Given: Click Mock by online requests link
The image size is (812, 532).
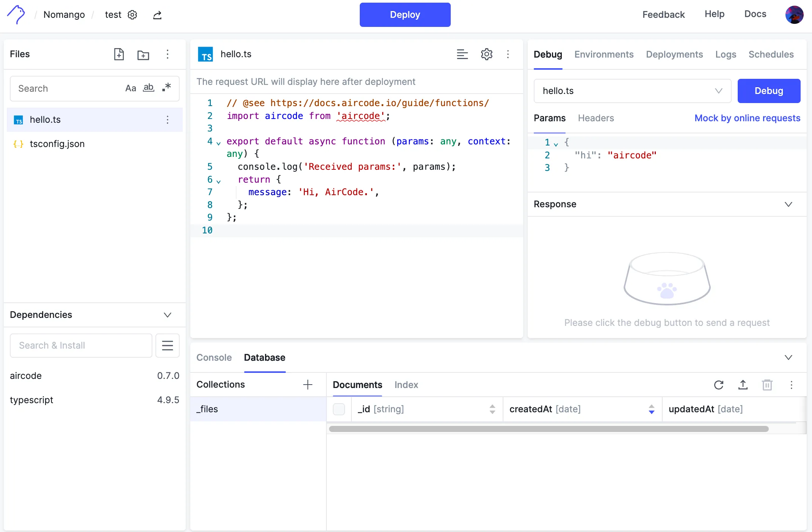Looking at the screenshot, I should [x=747, y=118].
